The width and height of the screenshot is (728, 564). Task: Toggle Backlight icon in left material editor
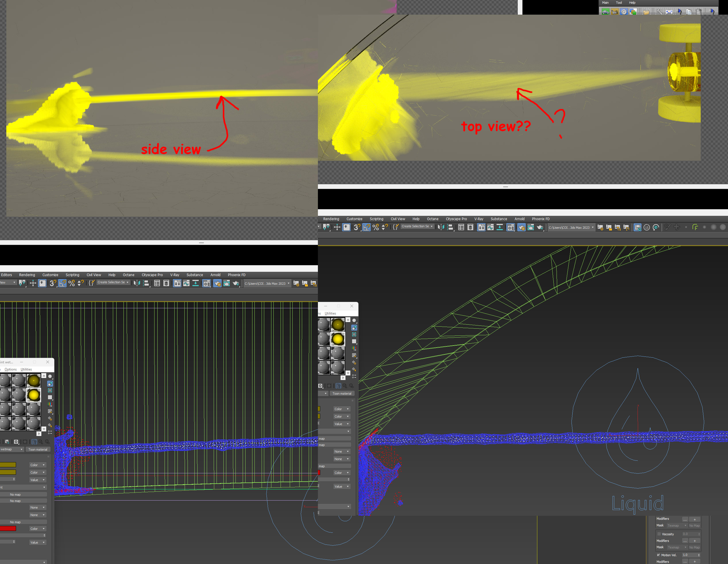tap(50, 383)
